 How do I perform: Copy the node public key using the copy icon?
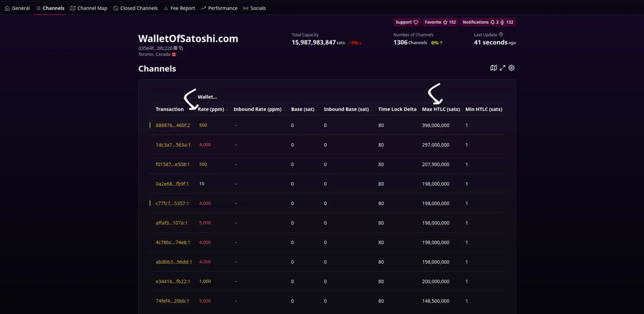pos(181,48)
